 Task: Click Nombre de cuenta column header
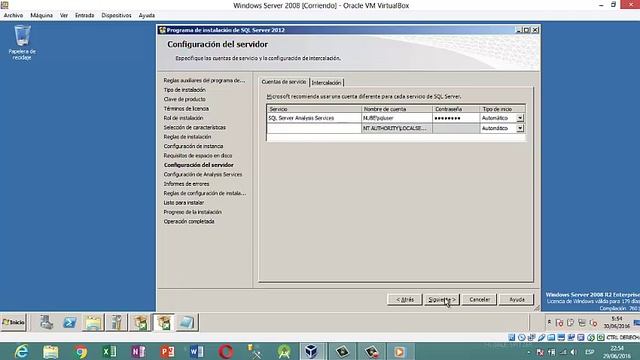point(396,109)
